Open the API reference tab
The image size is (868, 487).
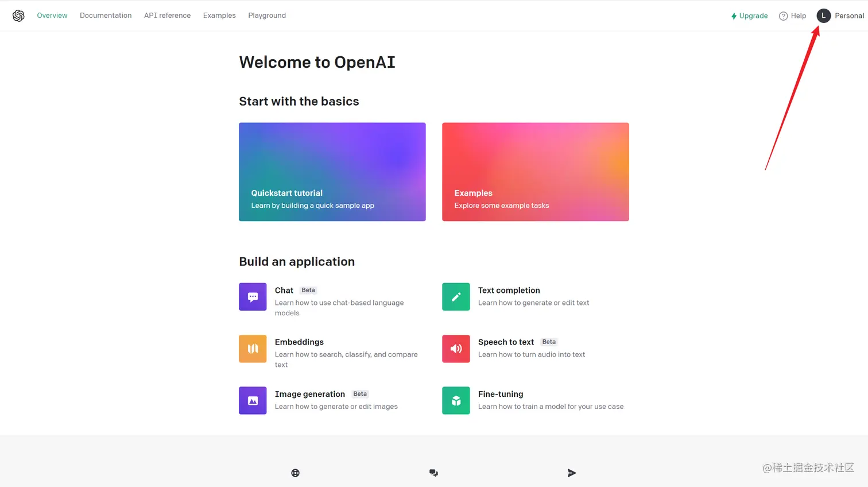(167, 16)
